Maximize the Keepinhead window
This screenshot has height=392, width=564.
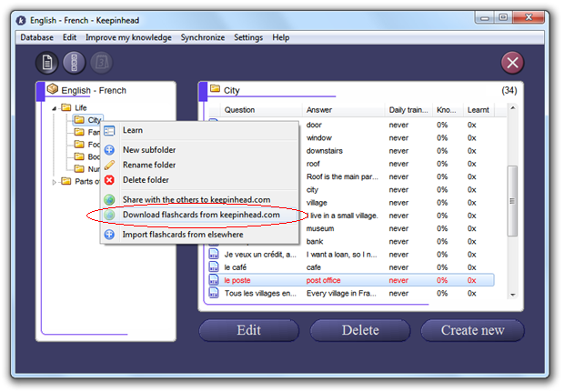click(x=503, y=17)
